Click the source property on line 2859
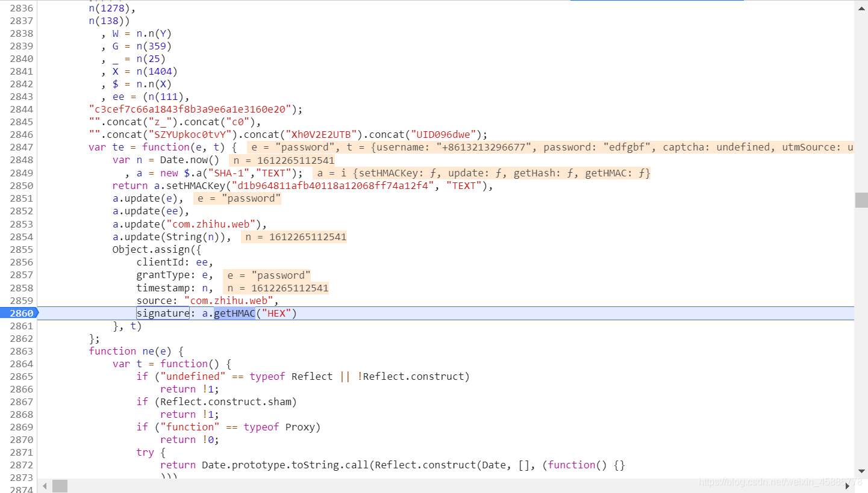The width and height of the screenshot is (868, 493). pyautogui.click(x=154, y=300)
